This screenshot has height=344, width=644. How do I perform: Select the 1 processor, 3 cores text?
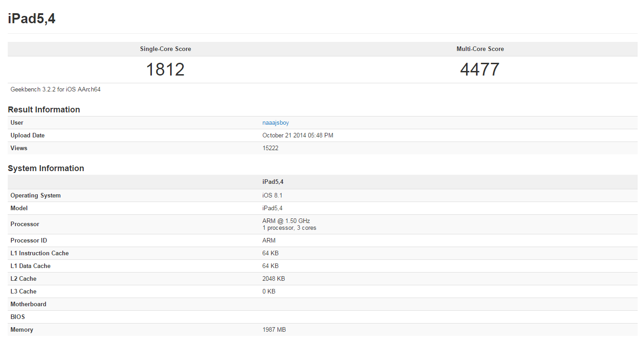tap(289, 228)
